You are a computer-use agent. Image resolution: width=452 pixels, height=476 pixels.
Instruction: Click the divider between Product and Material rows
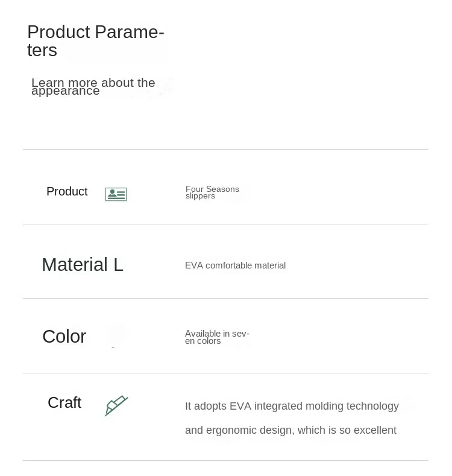coord(225,224)
